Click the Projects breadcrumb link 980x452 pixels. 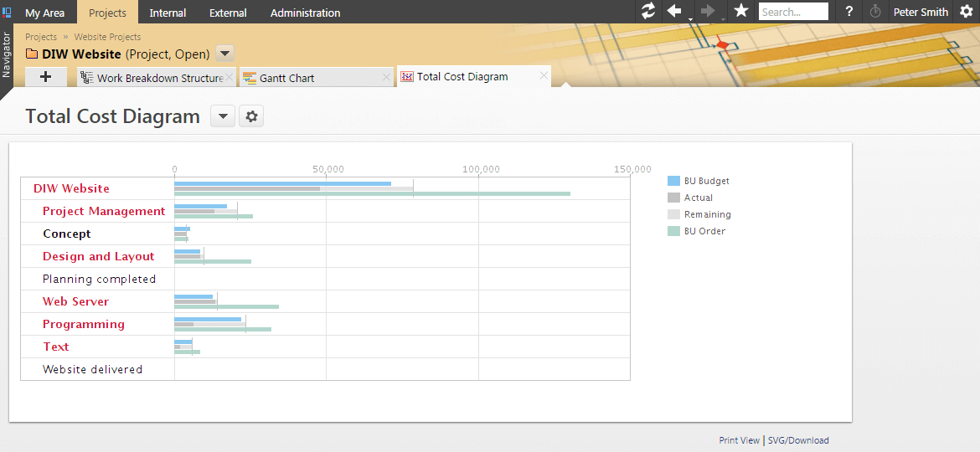click(41, 37)
